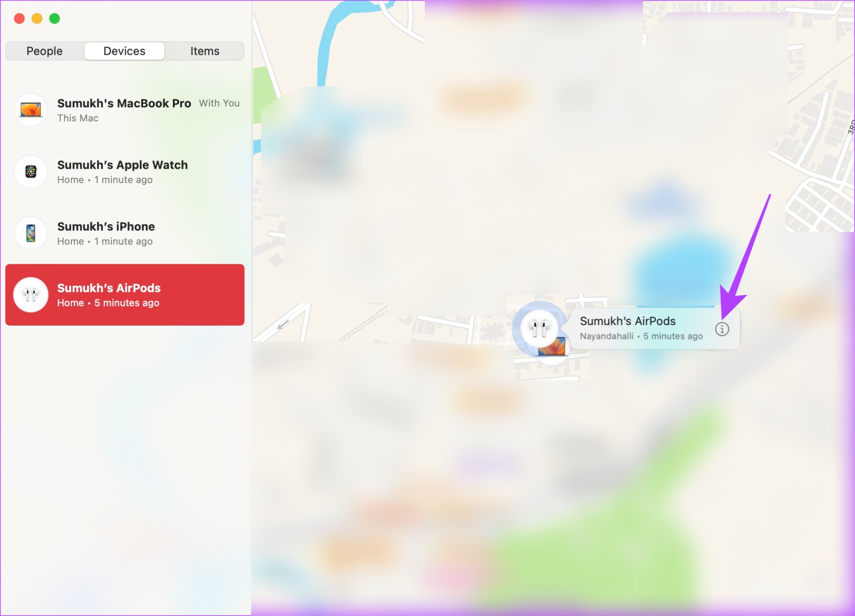
Task: Switch to the Items tab
Action: [x=205, y=51]
